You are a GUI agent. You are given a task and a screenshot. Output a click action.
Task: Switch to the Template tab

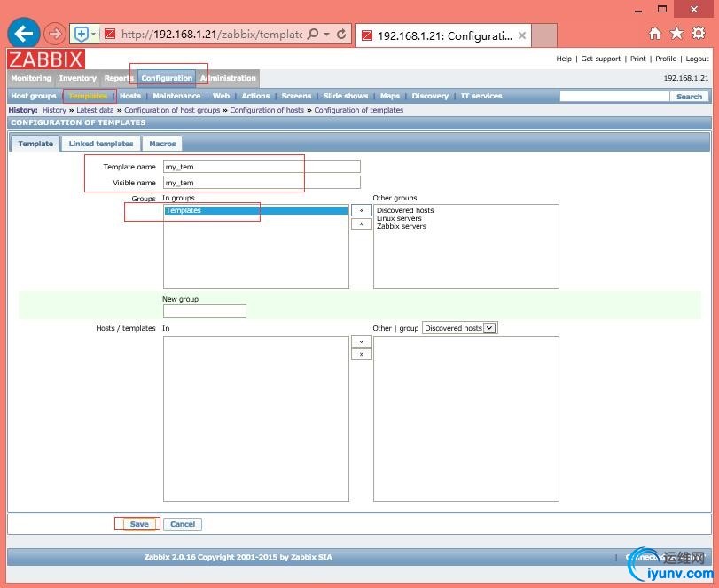[35, 144]
